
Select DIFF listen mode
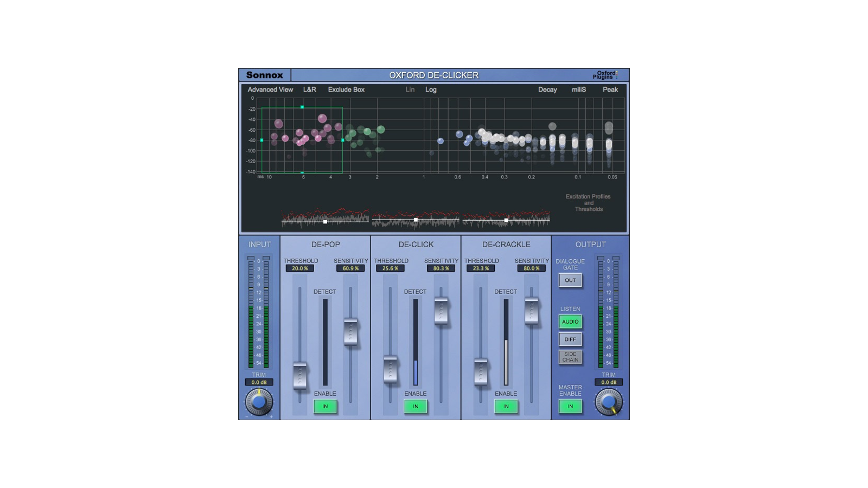click(570, 339)
